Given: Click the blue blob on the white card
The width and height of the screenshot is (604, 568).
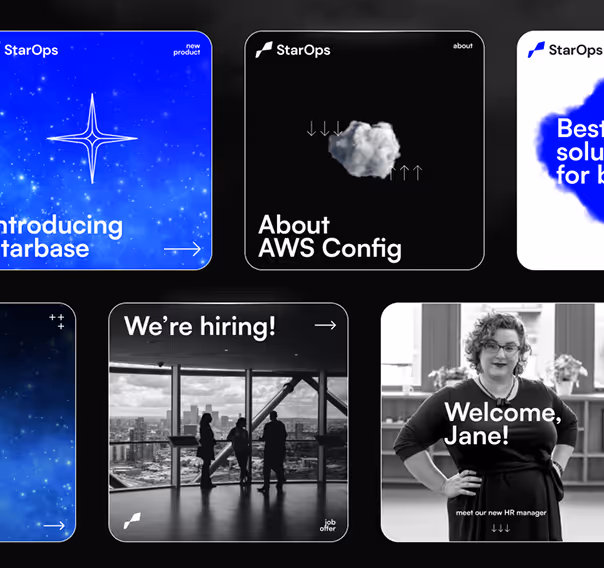Looking at the screenshot, I should 572,150.
